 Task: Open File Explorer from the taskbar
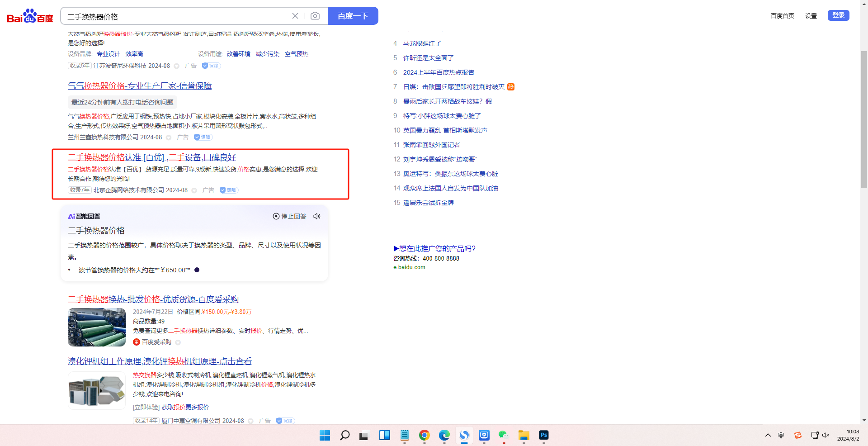pyautogui.click(x=524, y=435)
